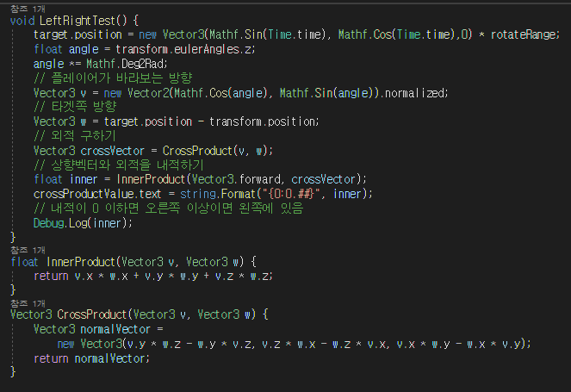Screen dimensions: 571x392
Task: Click the comment '// 플레이어가 바라보는 방향'
Action: pos(113,78)
